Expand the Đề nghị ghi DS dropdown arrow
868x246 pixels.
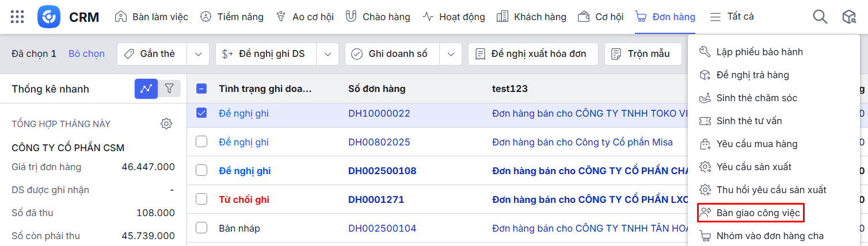point(328,54)
